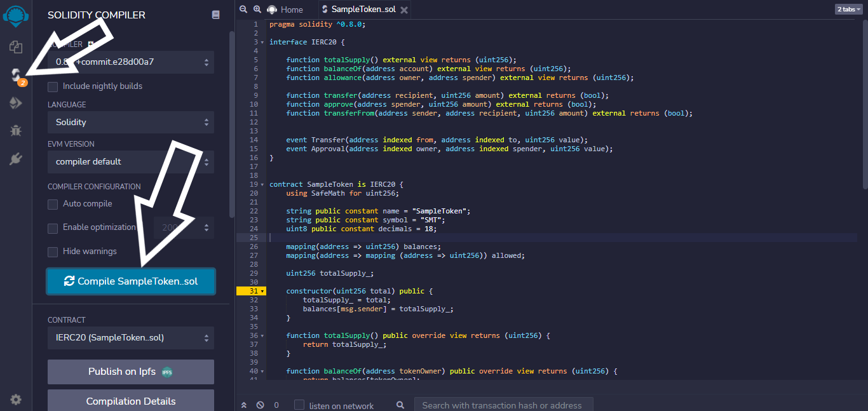The image size is (868, 411).
Task: Clear the console with the ban icon
Action: point(260,405)
